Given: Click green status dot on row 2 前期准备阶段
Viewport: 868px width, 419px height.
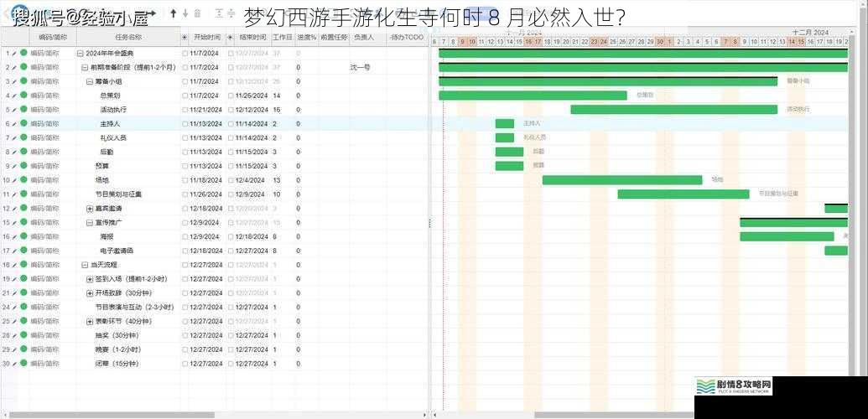Looking at the screenshot, I should pos(23,67).
